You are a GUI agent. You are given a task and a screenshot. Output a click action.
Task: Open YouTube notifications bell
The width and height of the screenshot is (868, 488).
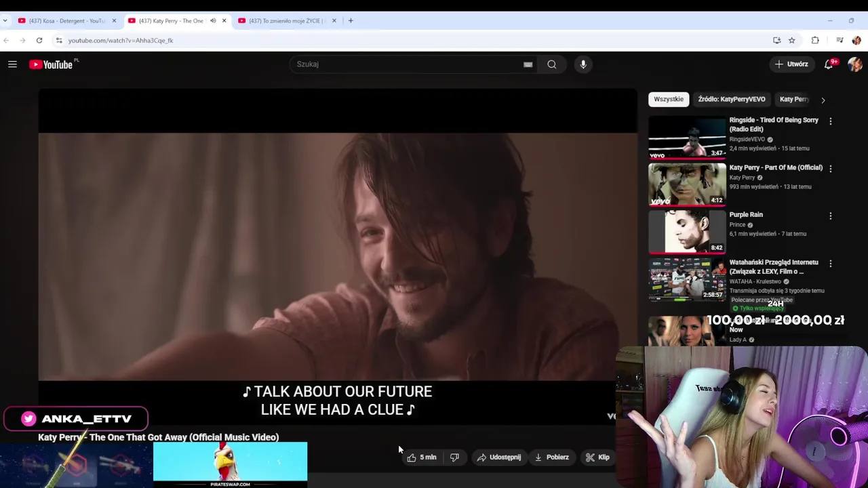(829, 64)
